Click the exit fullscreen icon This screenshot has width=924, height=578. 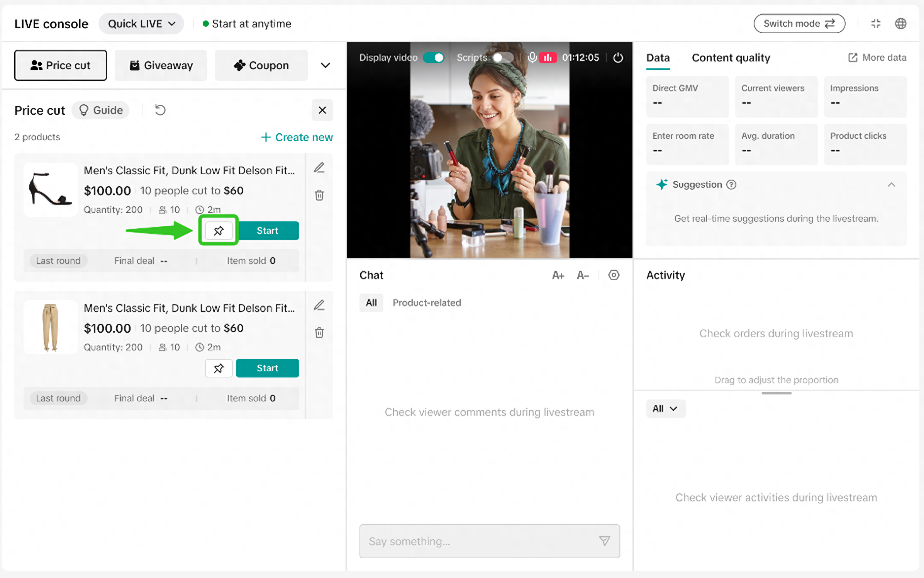point(876,24)
